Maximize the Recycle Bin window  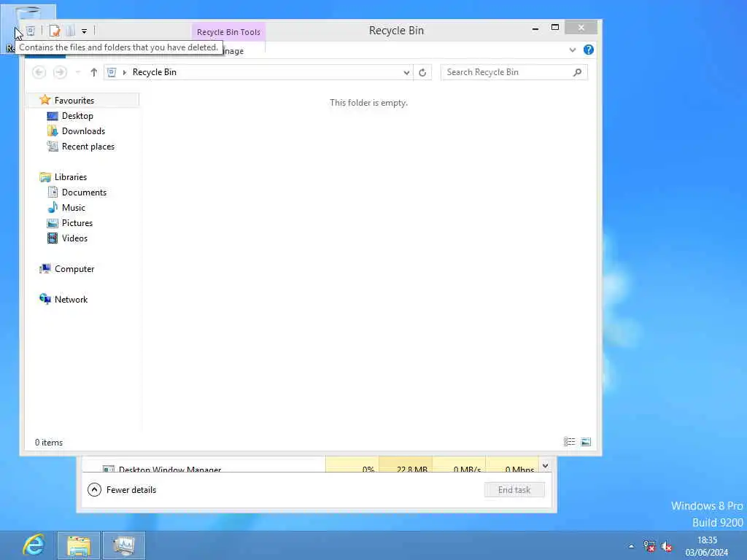[555, 28]
